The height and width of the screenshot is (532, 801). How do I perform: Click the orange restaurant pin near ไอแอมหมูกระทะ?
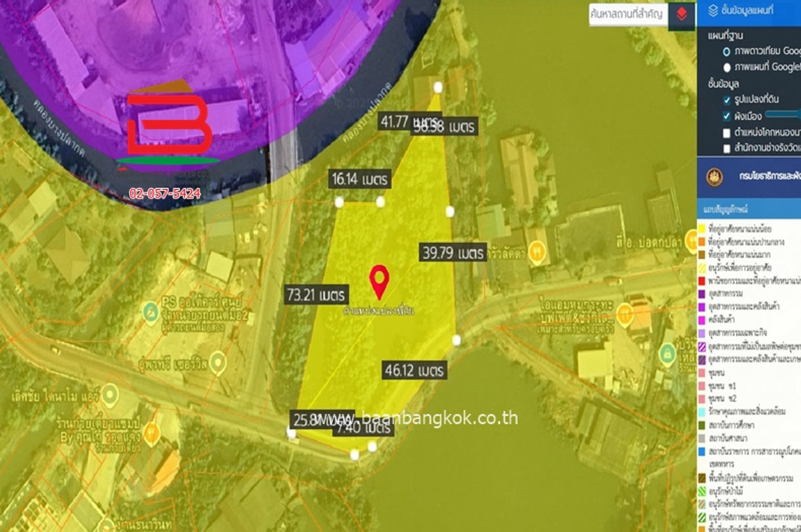[x=625, y=313]
